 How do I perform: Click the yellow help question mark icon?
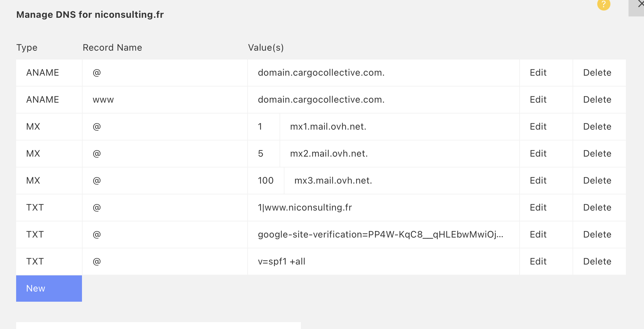pyautogui.click(x=604, y=4)
